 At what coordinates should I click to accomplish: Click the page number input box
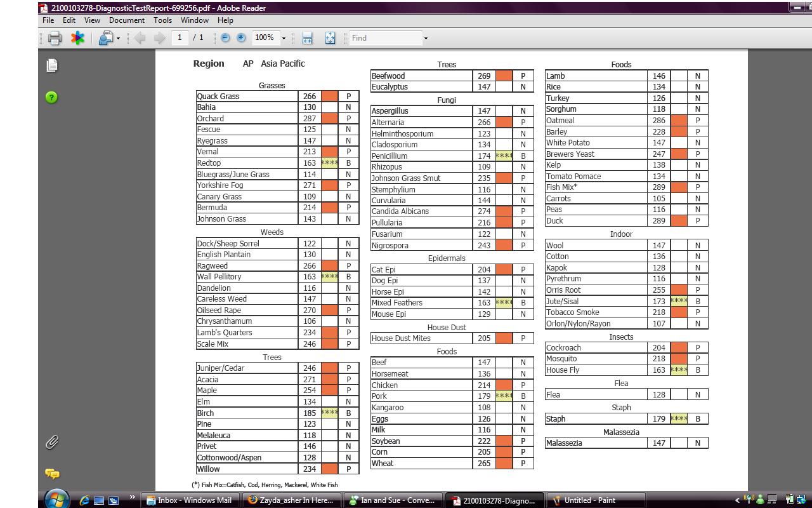[180, 38]
